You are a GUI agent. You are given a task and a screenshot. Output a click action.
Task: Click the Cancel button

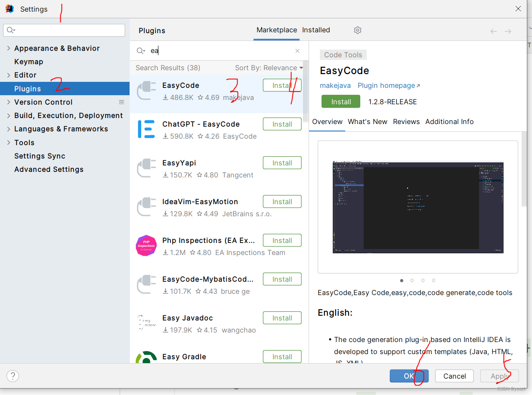click(x=455, y=376)
